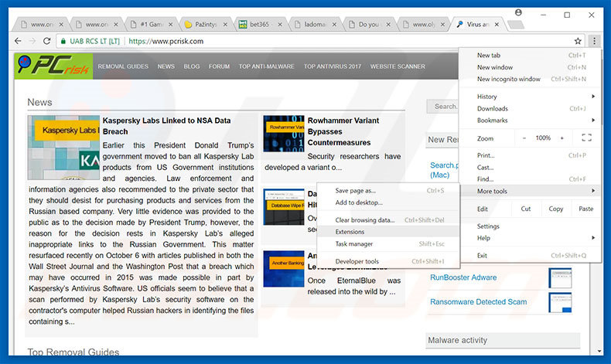Click Cut in the Edit row
This screenshot has height=364, width=611.
pyautogui.click(x=526, y=209)
